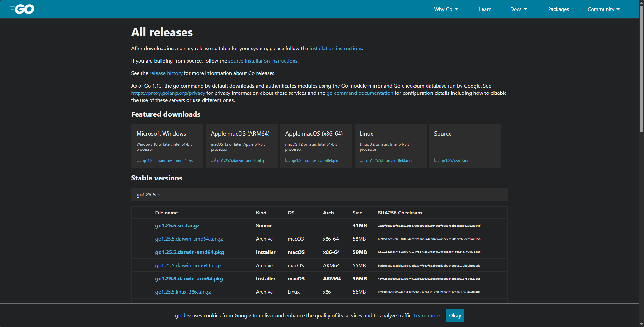Download go1.25.5.darwin-arm64.tar.gz from the table
Screen dimensions: 644x327
[188, 266]
